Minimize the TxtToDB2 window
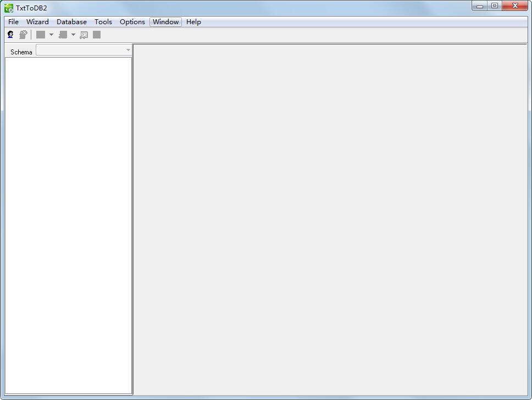This screenshot has width=532, height=400. [x=479, y=5]
